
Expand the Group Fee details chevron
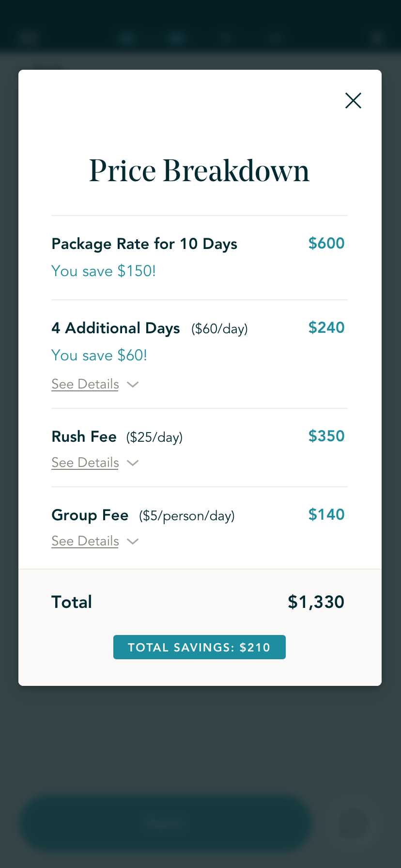click(x=133, y=542)
